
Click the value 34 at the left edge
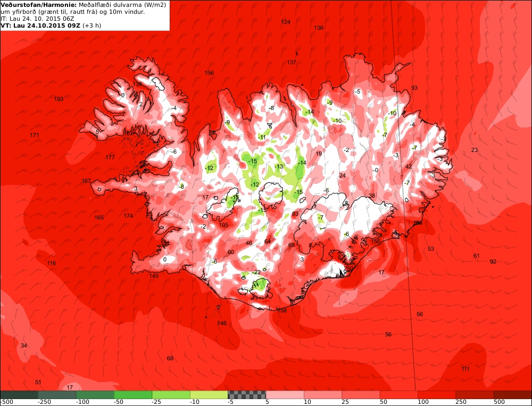click(x=24, y=345)
